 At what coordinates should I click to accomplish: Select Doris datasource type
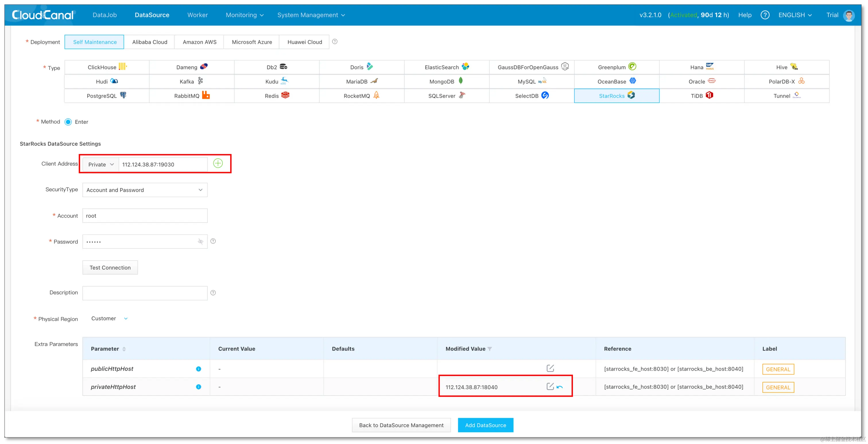point(362,67)
